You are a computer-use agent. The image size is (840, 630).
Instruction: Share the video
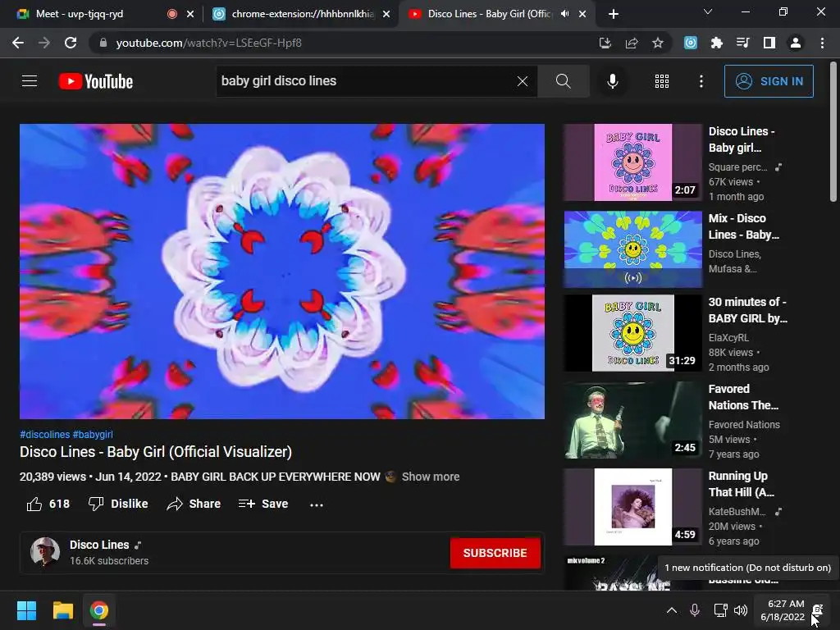tap(194, 504)
